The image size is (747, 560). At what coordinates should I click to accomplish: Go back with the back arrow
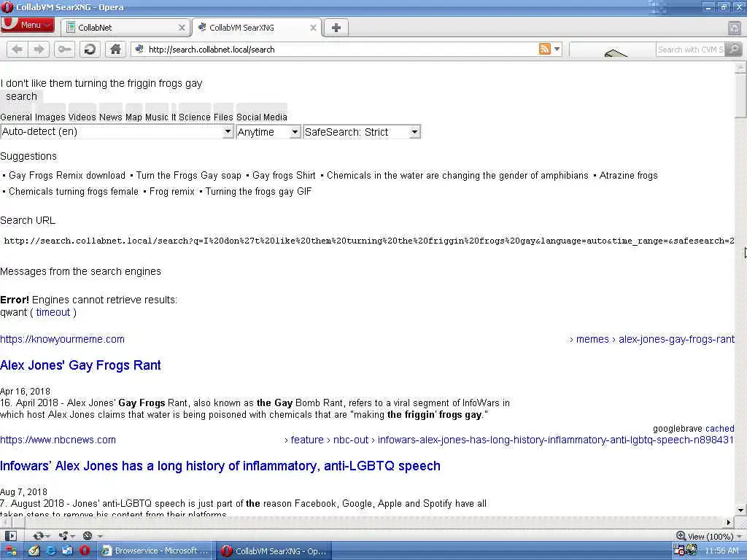pyautogui.click(x=18, y=49)
